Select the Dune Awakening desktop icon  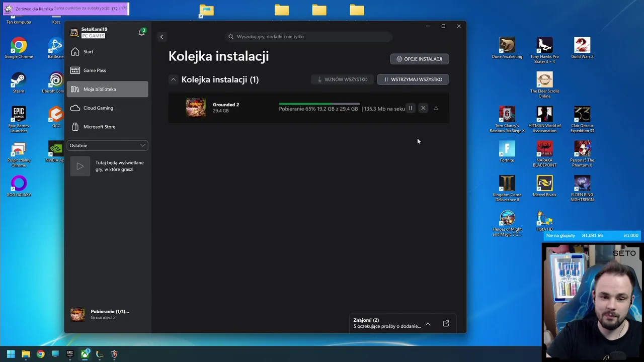click(507, 48)
